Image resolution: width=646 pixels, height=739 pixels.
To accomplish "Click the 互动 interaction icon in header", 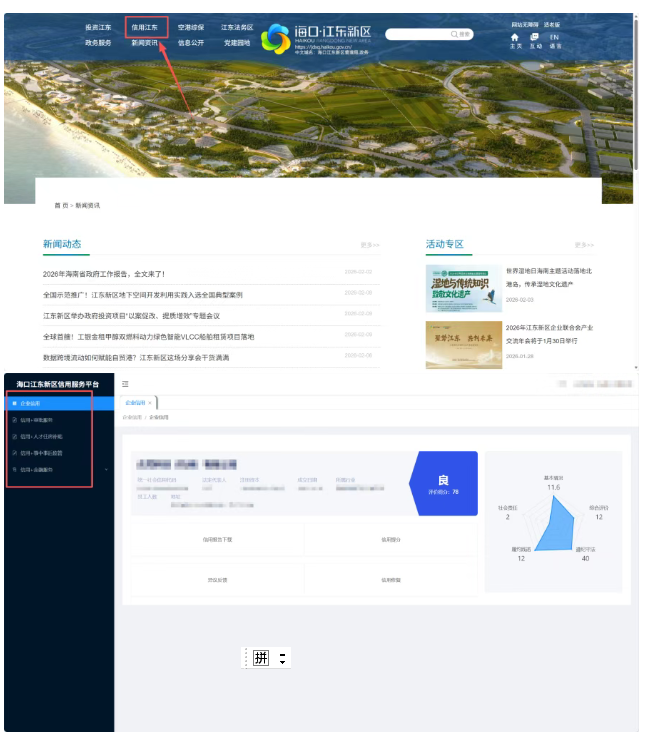I will pos(536,39).
